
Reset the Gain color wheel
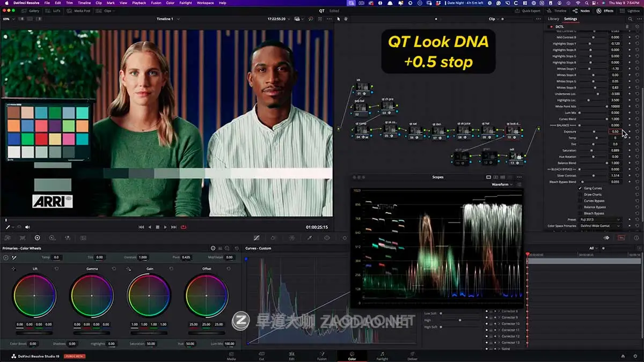tap(170, 269)
